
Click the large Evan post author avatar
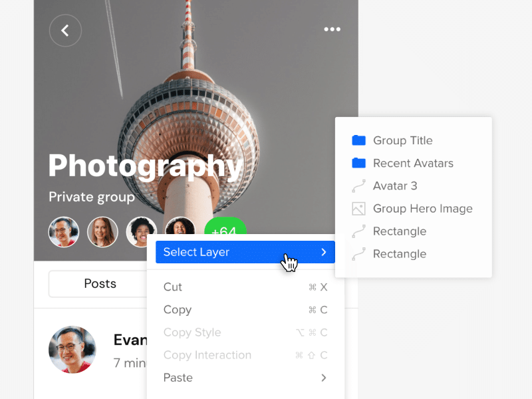click(72, 350)
